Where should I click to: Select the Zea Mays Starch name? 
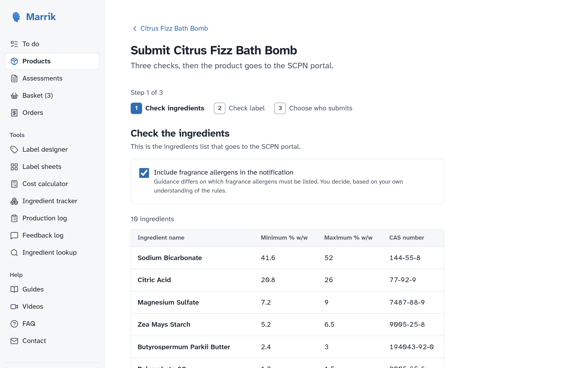tap(164, 325)
